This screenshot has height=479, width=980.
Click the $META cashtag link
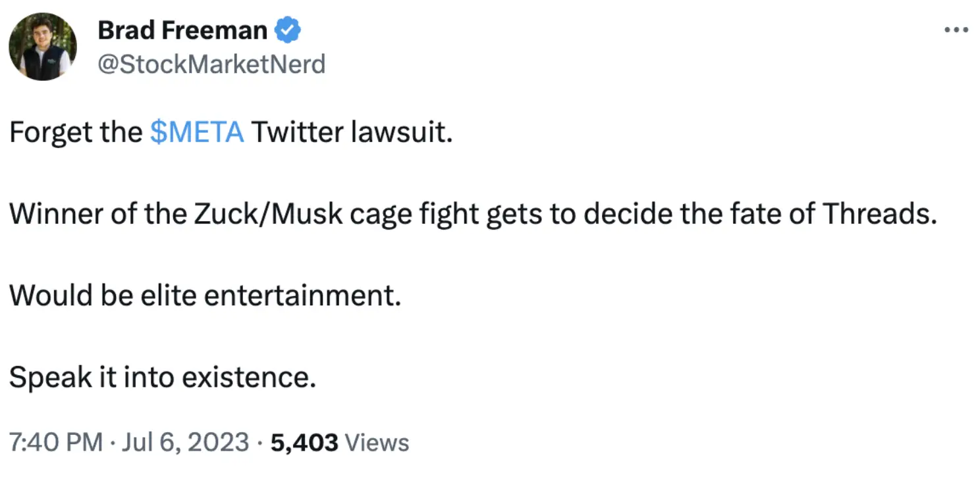click(197, 133)
